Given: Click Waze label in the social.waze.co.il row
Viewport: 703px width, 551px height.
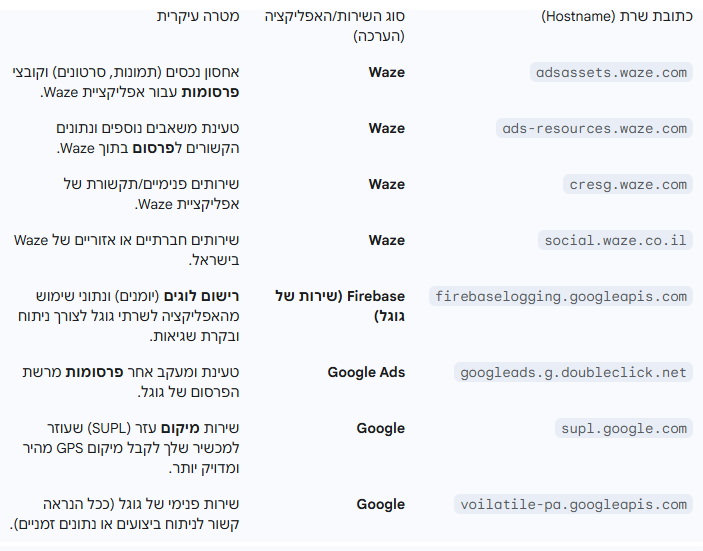Looking at the screenshot, I should point(386,240).
